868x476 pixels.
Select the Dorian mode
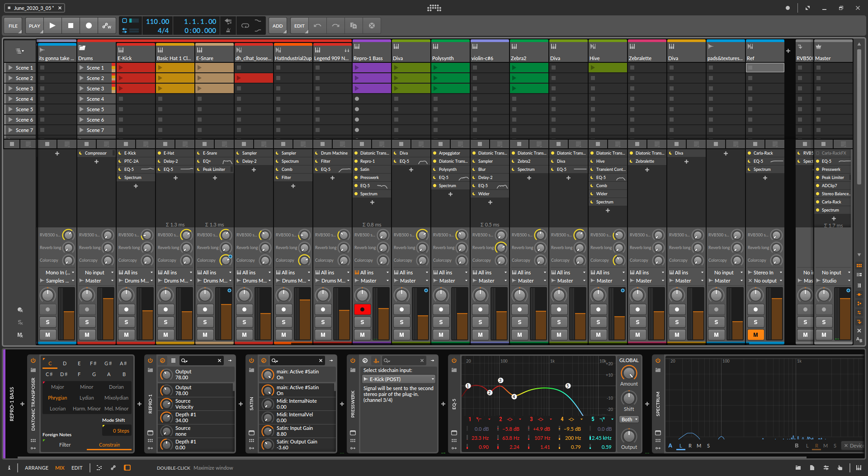[x=116, y=387]
